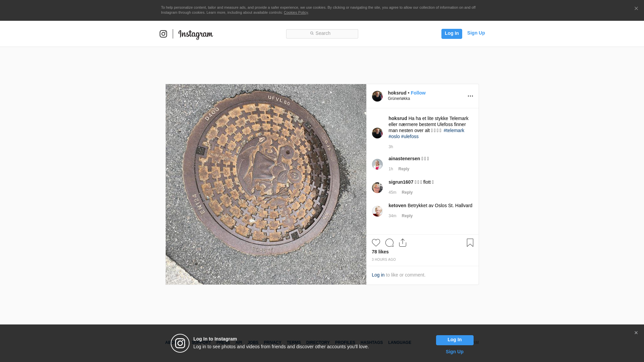Image resolution: width=644 pixels, height=362 pixels.
Task: Open ainastenersen's avatar picture
Action: pyautogui.click(x=377, y=164)
